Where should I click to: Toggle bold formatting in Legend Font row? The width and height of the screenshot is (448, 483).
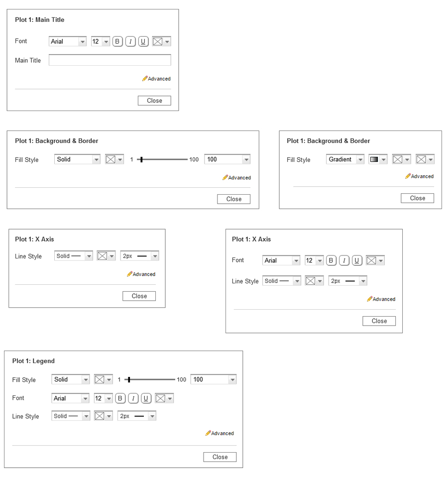(120, 398)
